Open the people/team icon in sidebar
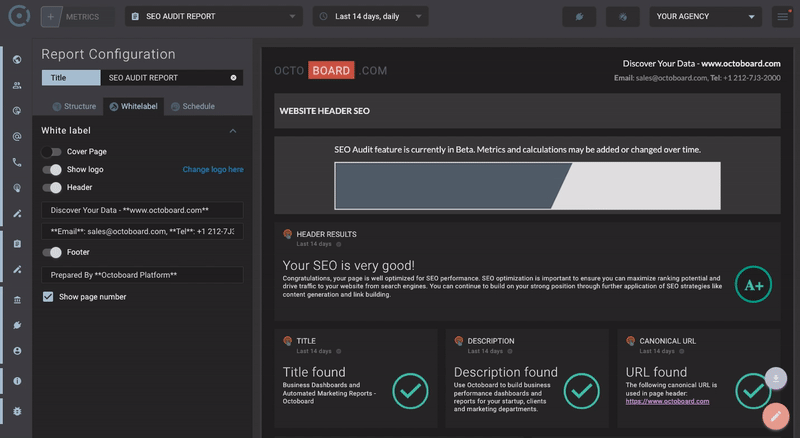The image size is (800, 438). point(17,86)
